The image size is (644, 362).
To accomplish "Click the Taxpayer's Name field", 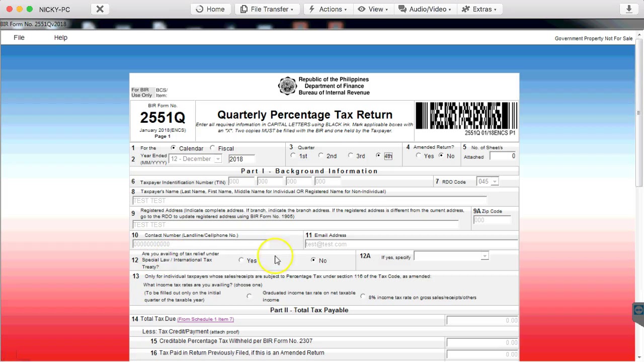I will (x=309, y=201).
